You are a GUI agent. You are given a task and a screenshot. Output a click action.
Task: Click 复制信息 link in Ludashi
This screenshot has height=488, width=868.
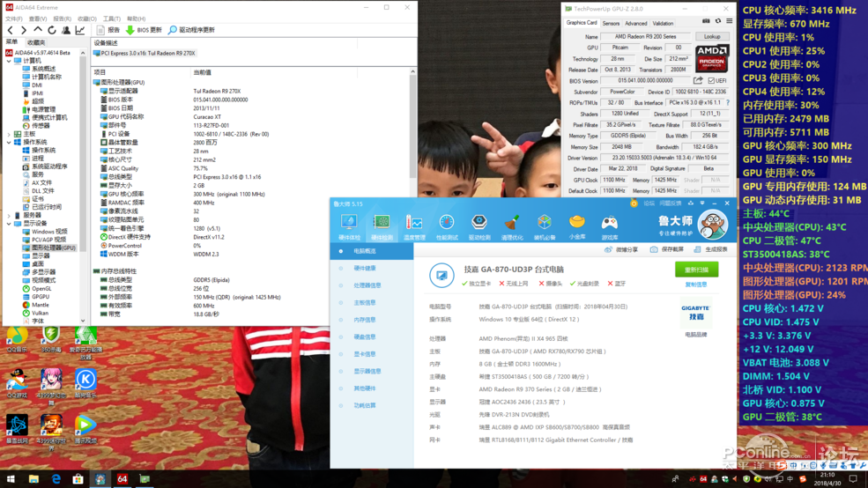coord(696,285)
